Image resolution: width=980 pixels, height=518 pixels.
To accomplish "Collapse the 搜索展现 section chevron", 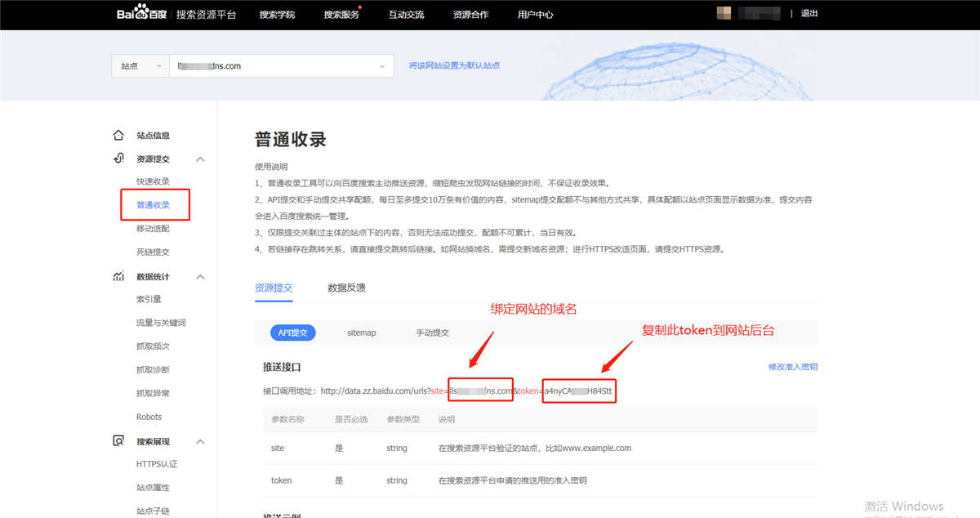I will tap(201, 442).
